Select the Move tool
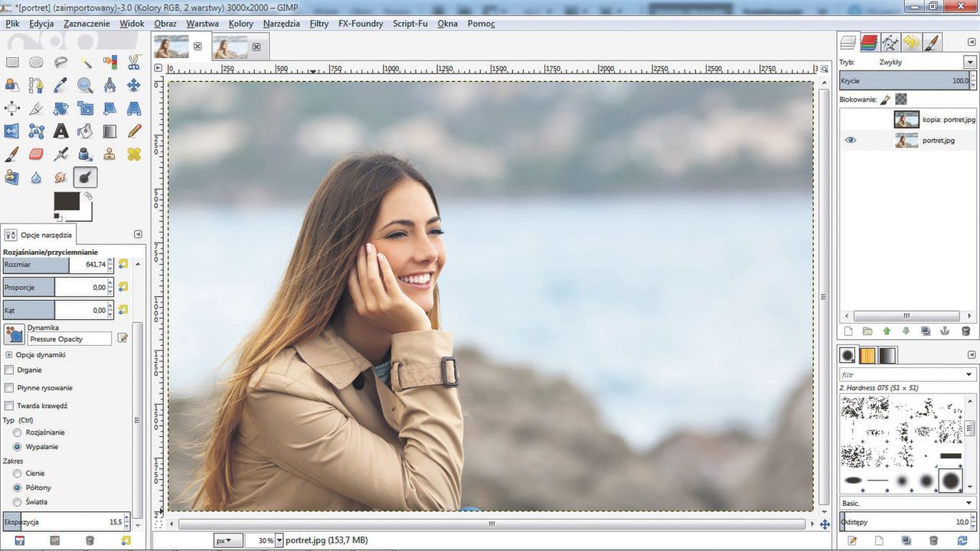 134,85
